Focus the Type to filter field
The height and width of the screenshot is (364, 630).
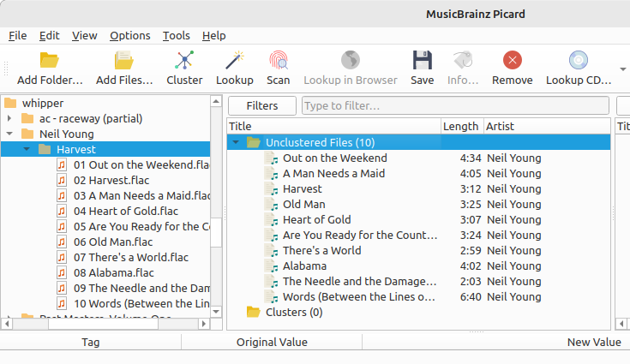click(x=455, y=105)
